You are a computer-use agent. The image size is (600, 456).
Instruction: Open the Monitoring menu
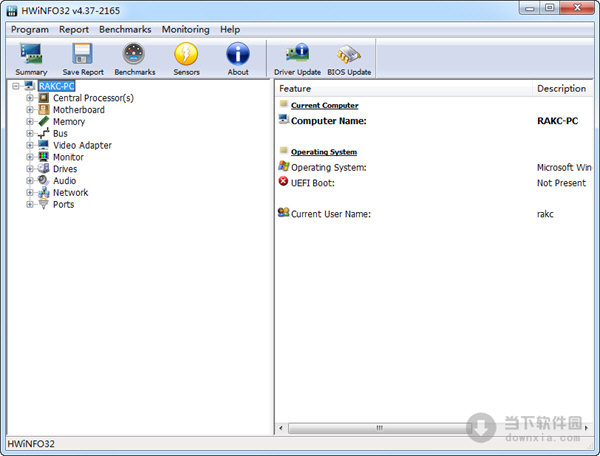click(x=186, y=29)
